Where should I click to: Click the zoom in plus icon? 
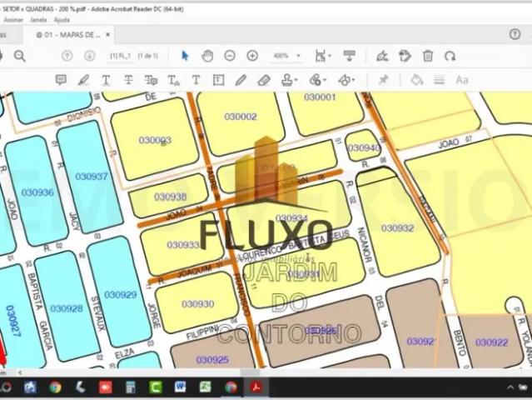252,56
